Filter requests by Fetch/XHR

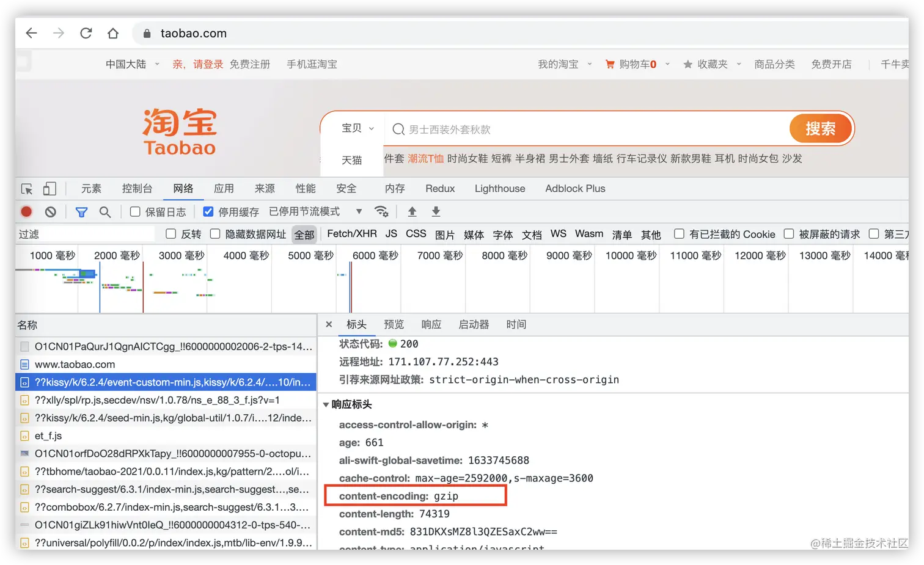coord(352,234)
